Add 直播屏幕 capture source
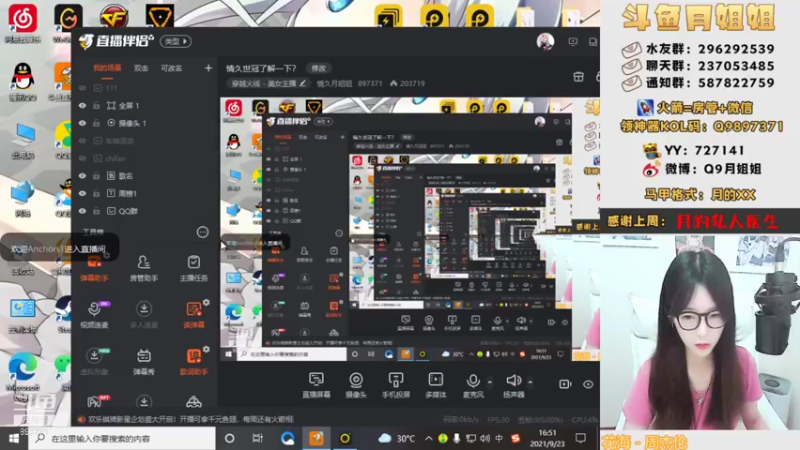This screenshot has height=450, width=800. (x=316, y=385)
